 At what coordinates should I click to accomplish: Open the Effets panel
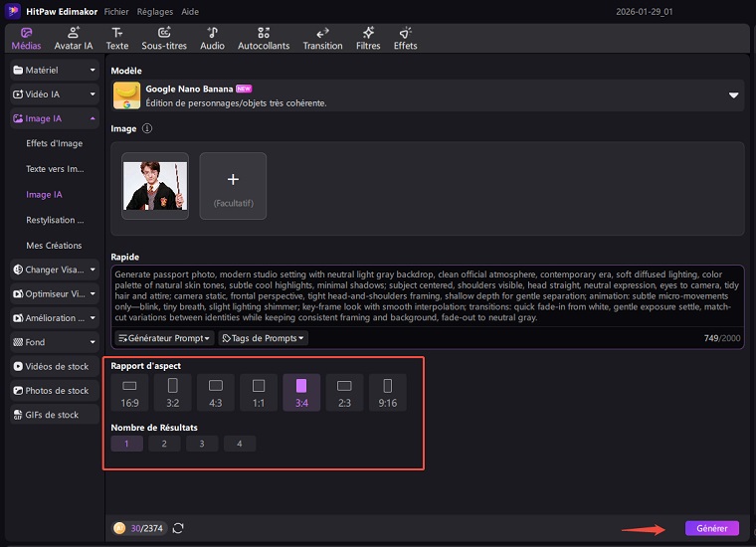pyautogui.click(x=405, y=39)
